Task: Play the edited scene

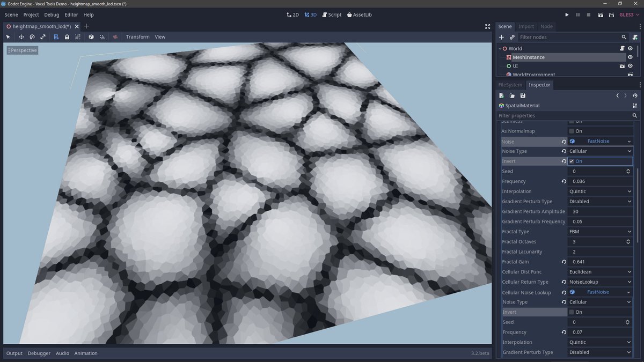Action: (x=601, y=14)
